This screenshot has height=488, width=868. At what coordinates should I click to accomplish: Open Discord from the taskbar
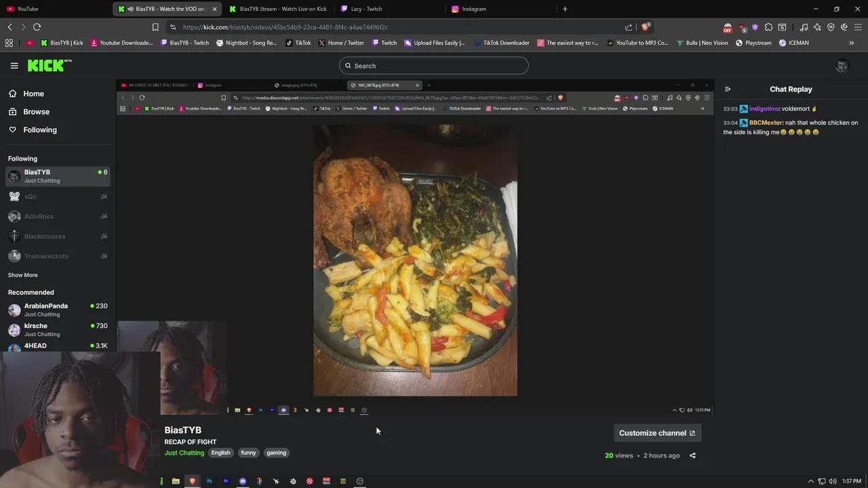pos(243,481)
